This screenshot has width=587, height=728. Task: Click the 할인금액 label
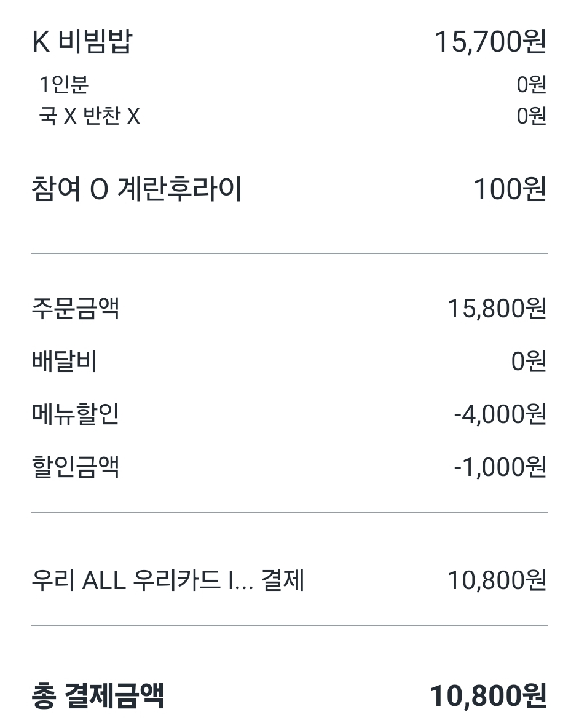click(x=75, y=467)
